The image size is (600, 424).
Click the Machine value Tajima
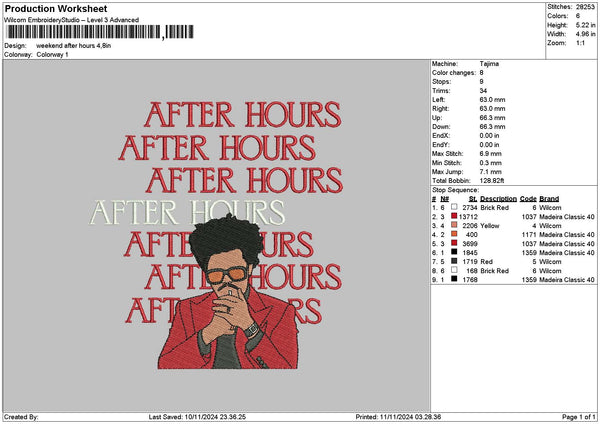(489, 64)
